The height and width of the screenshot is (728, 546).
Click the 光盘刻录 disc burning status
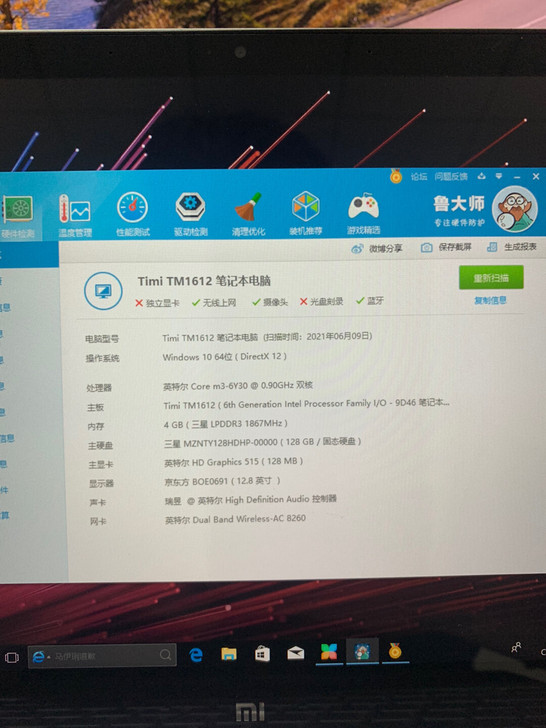tap(321, 301)
